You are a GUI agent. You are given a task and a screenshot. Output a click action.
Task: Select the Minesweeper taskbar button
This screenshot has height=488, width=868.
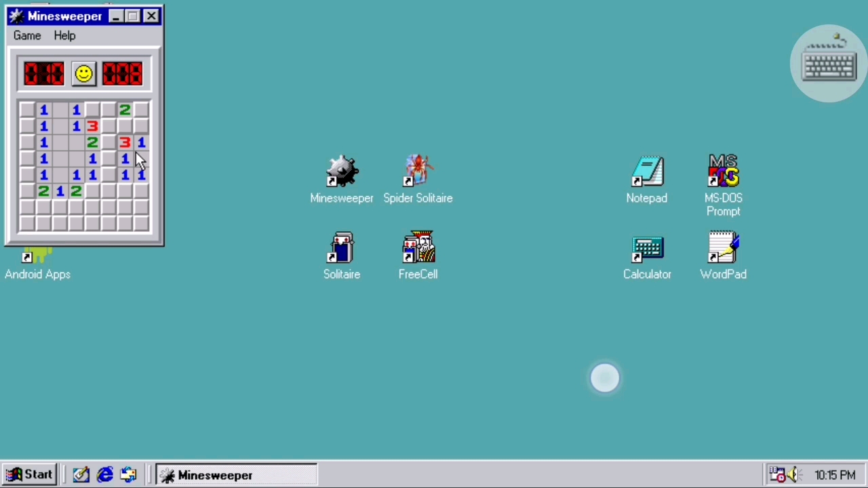point(235,475)
